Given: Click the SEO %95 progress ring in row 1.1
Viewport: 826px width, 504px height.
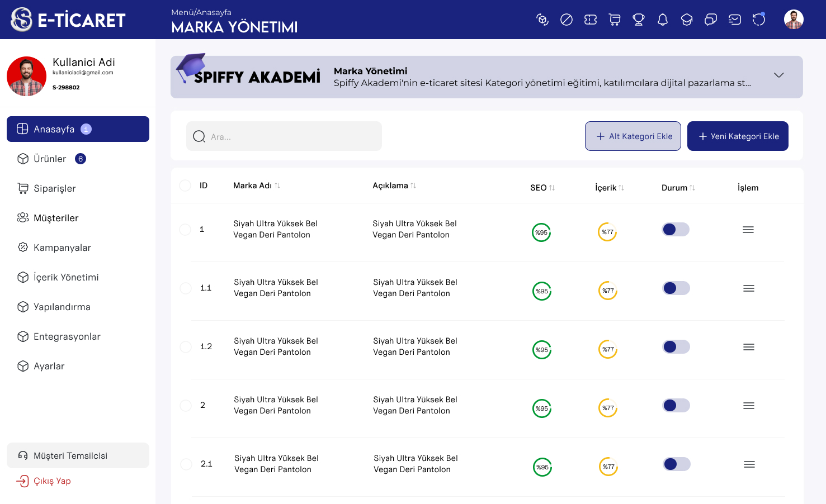Looking at the screenshot, I should tap(542, 291).
